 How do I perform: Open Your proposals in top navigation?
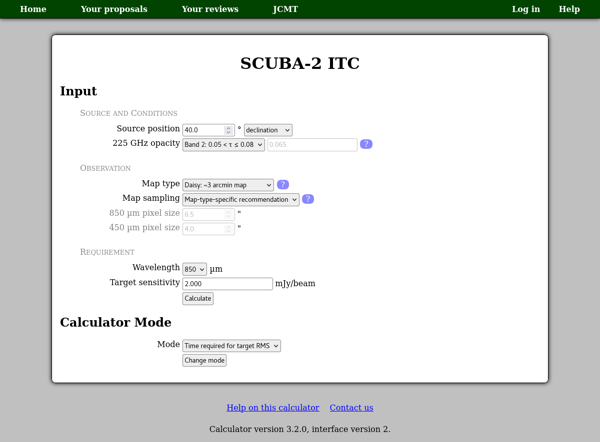click(x=114, y=9)
